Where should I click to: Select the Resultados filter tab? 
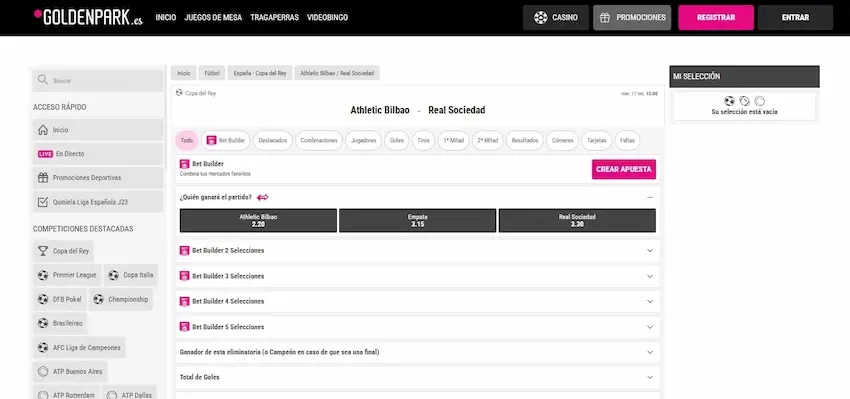[x=525, y=140]
